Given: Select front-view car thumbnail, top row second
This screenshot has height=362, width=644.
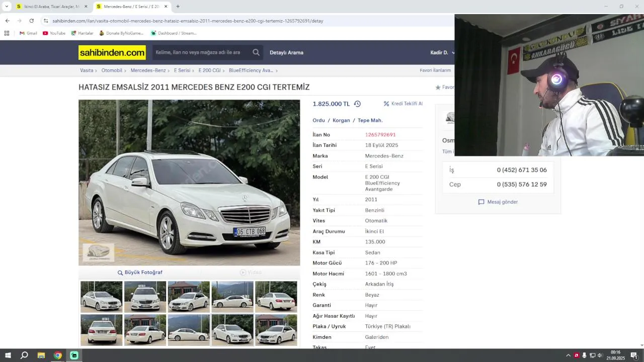Looking at the screenshot, I should pyautogui.click(x=145, y=297).
